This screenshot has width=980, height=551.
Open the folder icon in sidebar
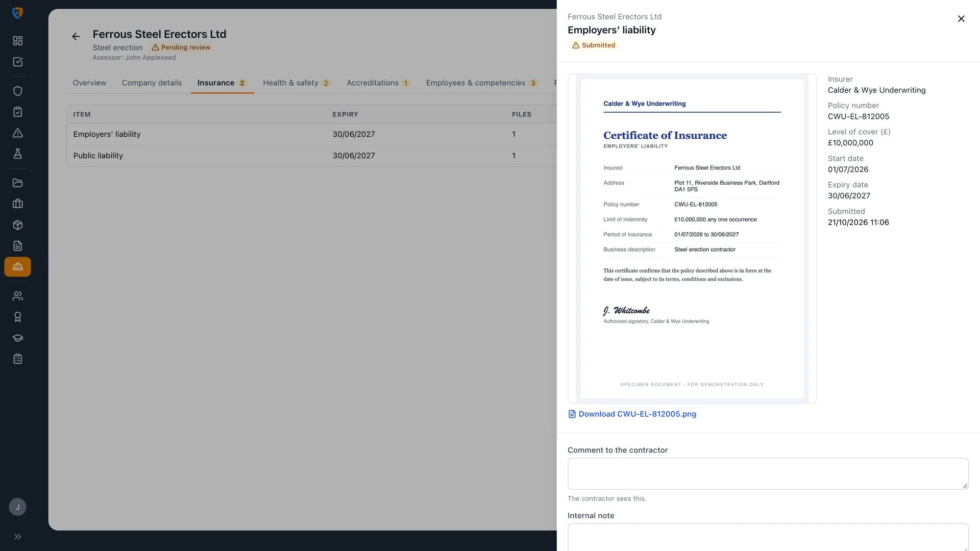point(17,183)
